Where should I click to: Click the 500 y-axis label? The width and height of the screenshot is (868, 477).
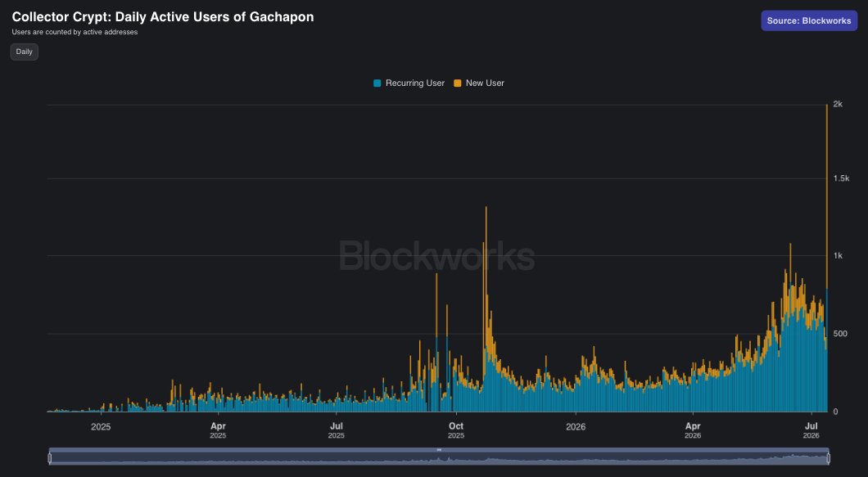[x=840, y=334]
